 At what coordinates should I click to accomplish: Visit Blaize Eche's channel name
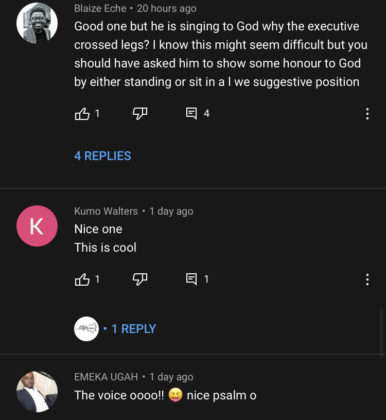100,8
